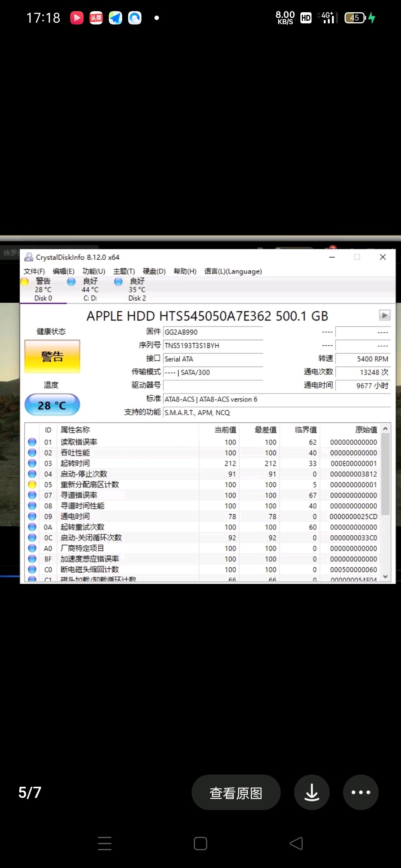Screen dimensions: 401x868
Task: Select the 重新分配扇区计数 attribute row
Action: tap(203, 484)
